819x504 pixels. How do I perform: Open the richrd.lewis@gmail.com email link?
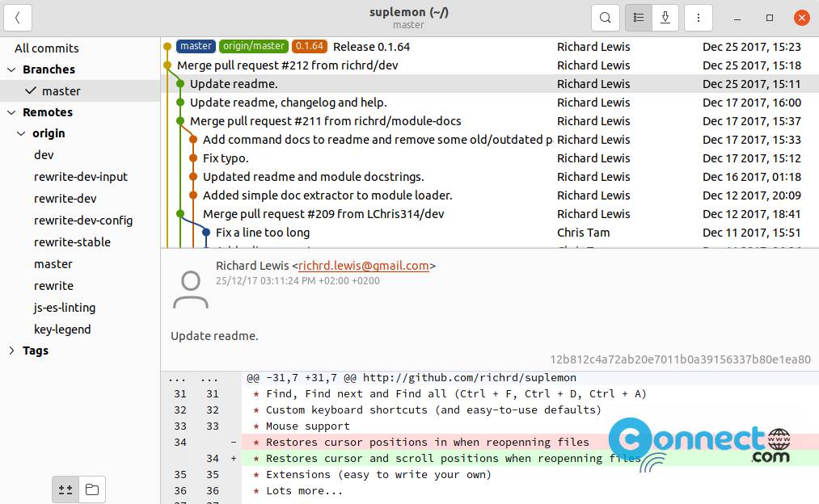pyautogui.click(x=364, y=266)
